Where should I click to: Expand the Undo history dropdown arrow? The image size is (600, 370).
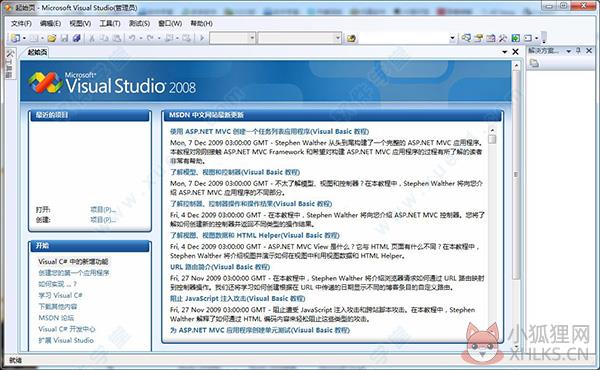(141, 38)
